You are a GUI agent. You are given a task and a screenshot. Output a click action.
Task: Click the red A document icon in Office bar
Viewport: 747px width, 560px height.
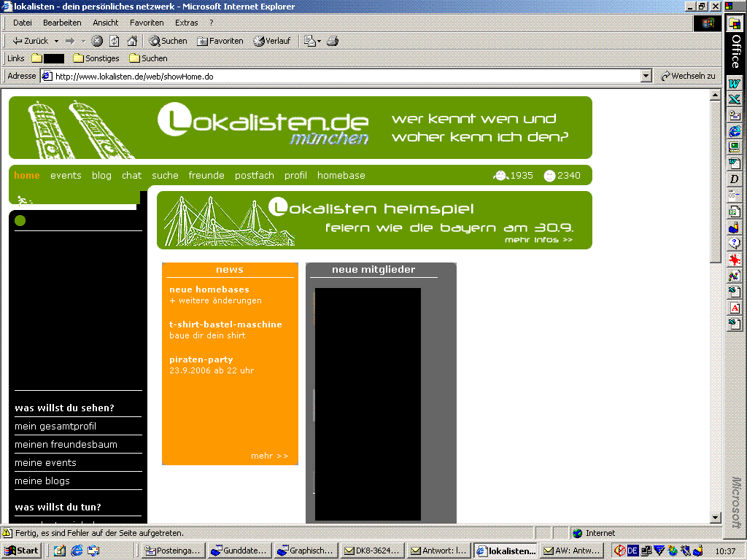[x=734, y=308]
